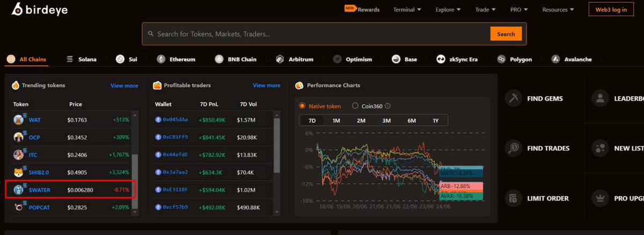Screen dimensions: 644x235
Task: Click the Limit Order icon
Action: pos(514,198)
